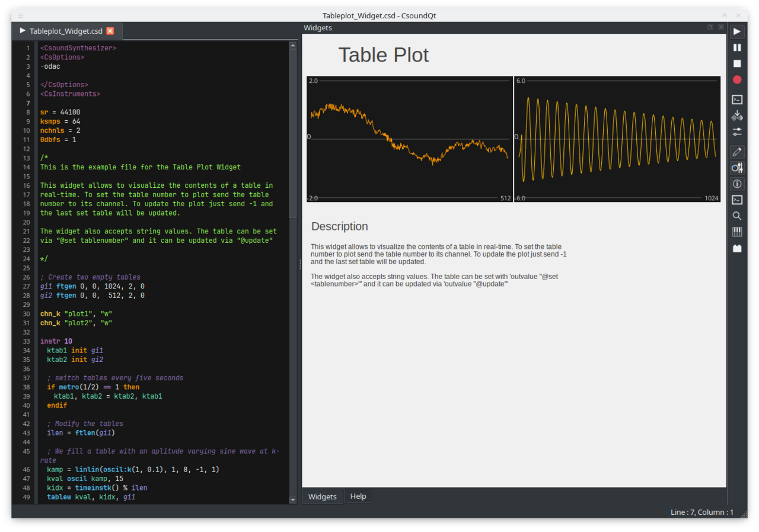The height and width of the screenshot is (532, 759).
Task: Close the Tableplot_Widget.csd tab
Action: [x=110, y=31]
